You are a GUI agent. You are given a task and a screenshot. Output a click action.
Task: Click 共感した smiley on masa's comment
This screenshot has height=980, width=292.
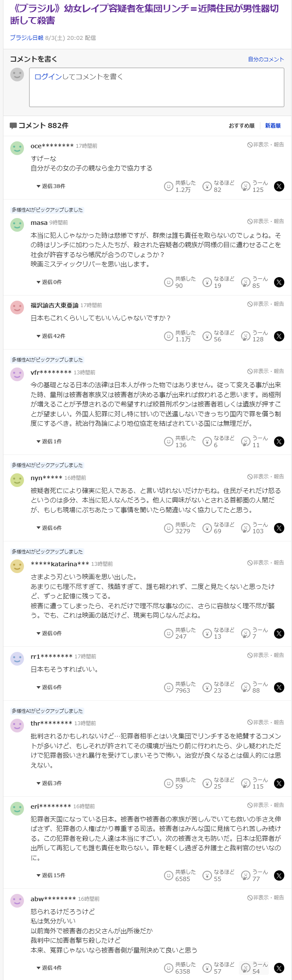[x=169, y=282]
